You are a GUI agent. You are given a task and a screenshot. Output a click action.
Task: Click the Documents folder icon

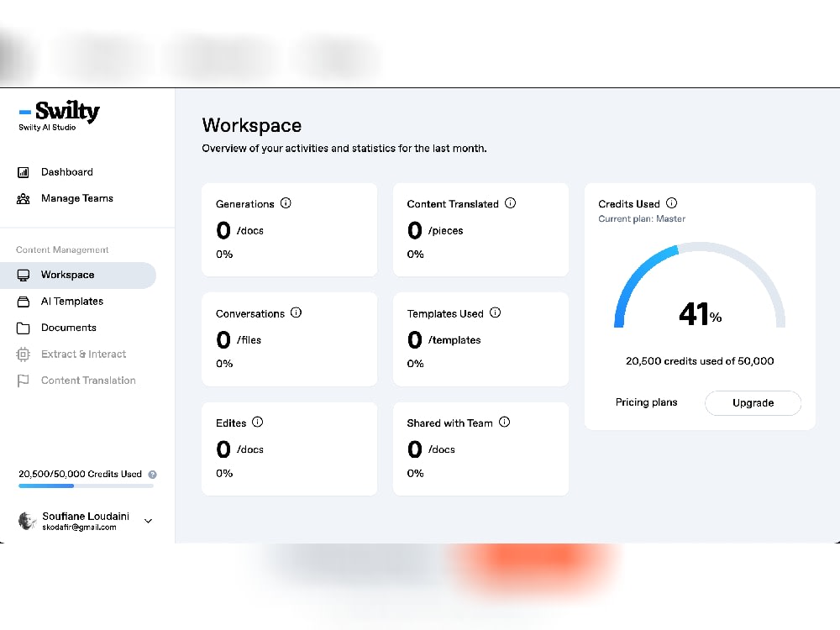coord(23,328)
